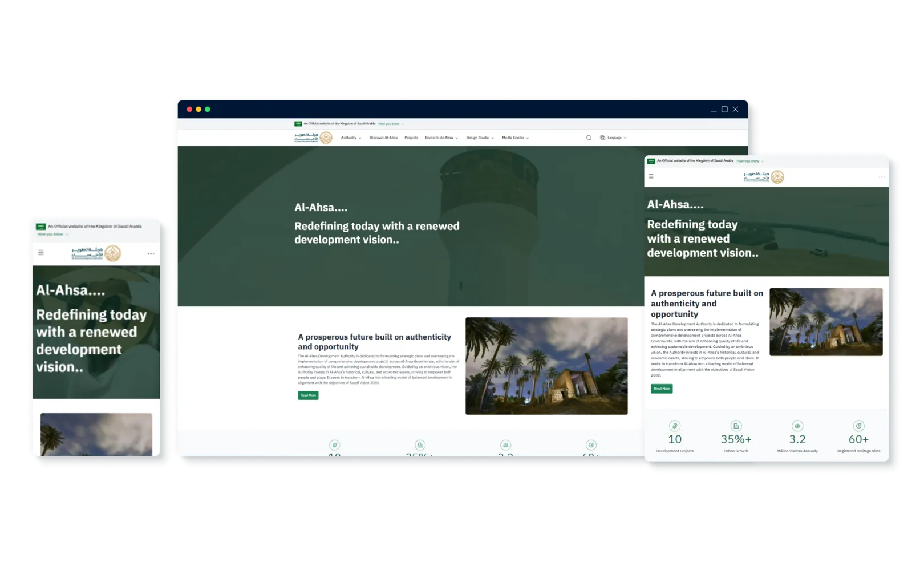Open the Discover Al-Ahsa menu item
This screenshot has height=586, width=924.
[x=383, y=138]
